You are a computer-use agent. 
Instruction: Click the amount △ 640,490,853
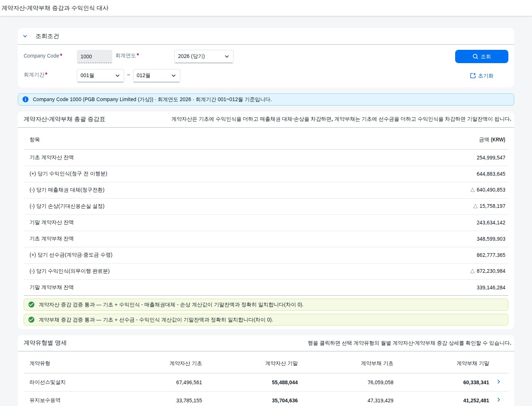click(488, 190)
